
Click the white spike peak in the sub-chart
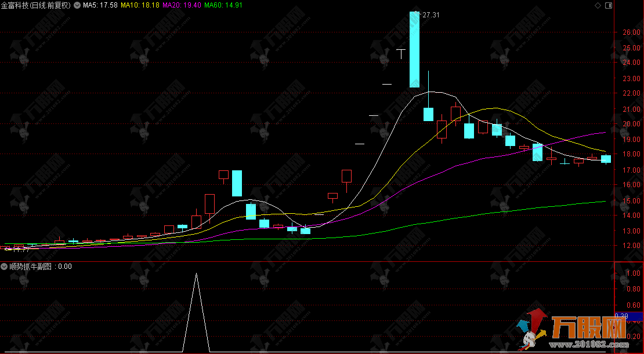[196, 273]
